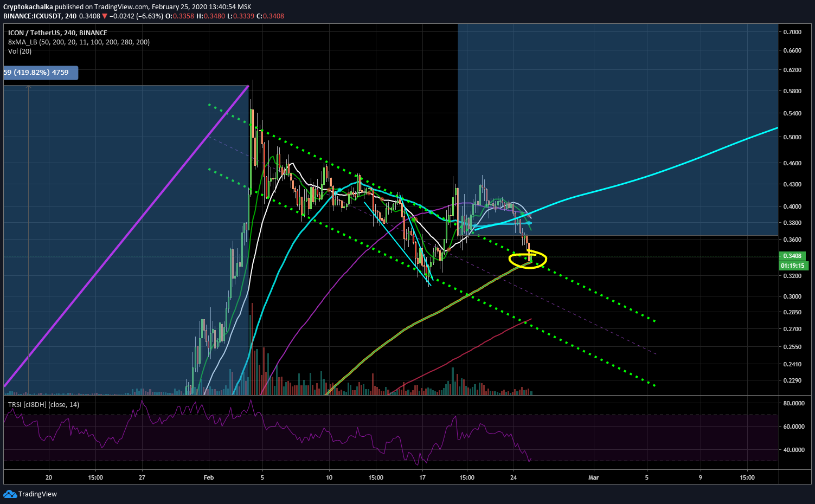Click the 0.6200 price axis tick
This screenshot has width=815, height=504.
click(792, 70)
